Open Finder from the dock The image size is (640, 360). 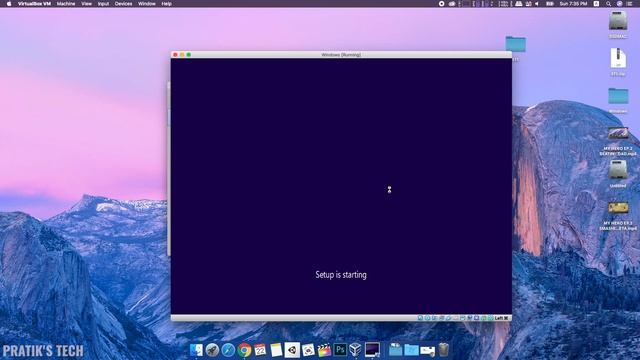(196, 350)
